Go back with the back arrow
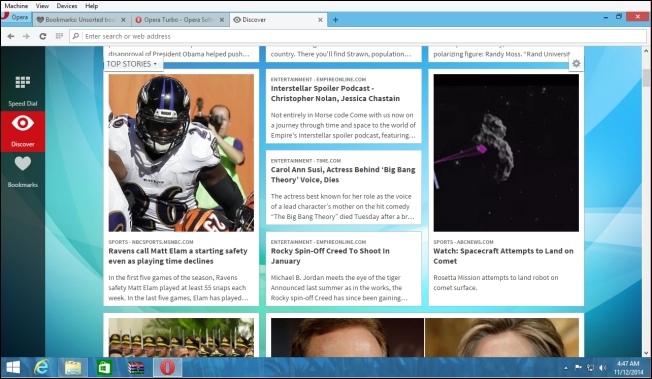 [x=11, y=36]
